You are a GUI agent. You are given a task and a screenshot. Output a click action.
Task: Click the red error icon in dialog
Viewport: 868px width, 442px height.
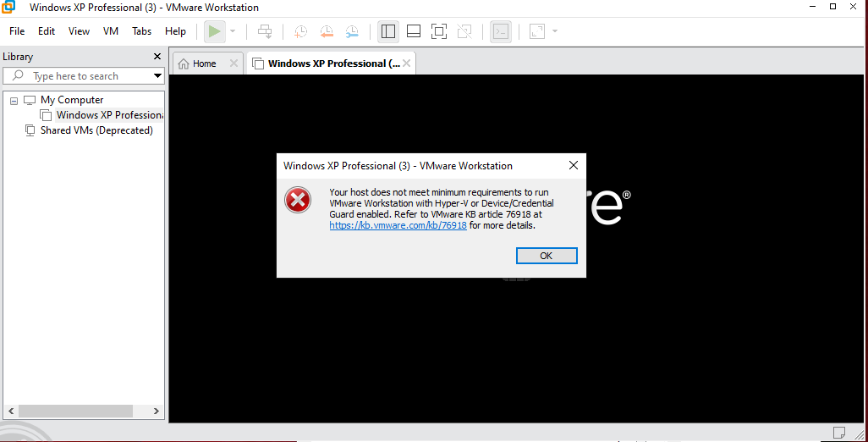[298, 200]
